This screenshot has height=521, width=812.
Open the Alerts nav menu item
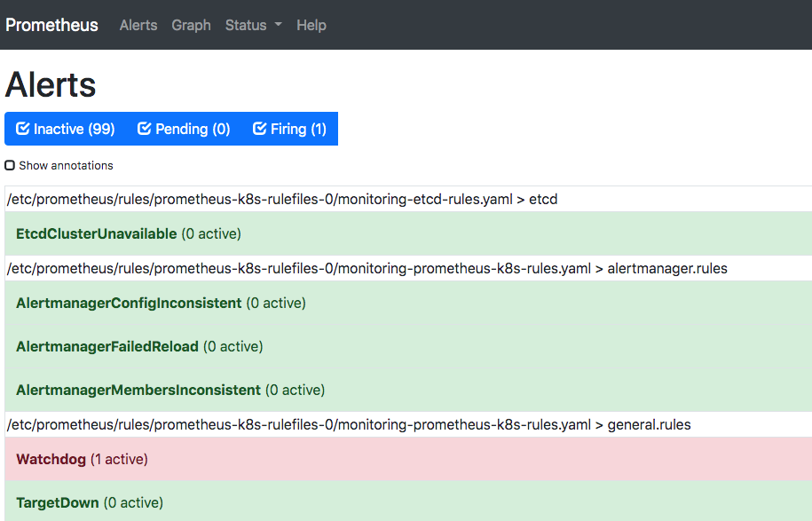(138, 25)
